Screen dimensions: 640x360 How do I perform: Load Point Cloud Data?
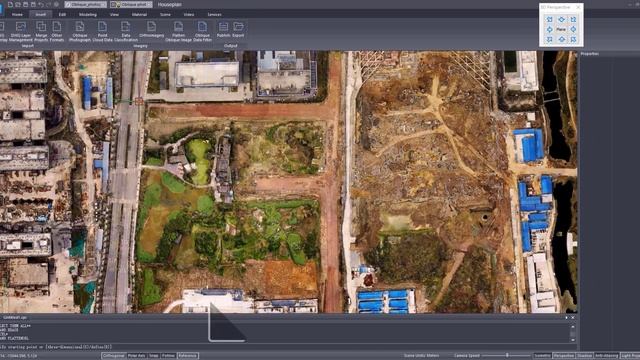102,31
